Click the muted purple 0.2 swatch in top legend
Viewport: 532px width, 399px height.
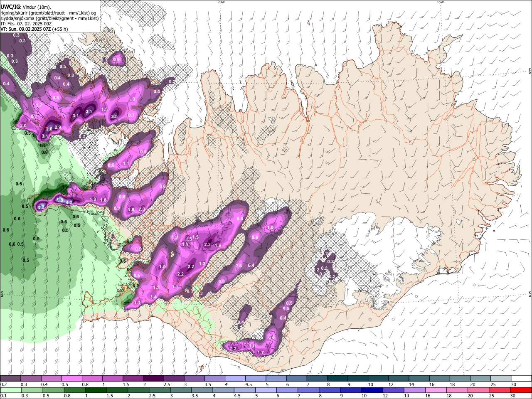pos(10,379)
